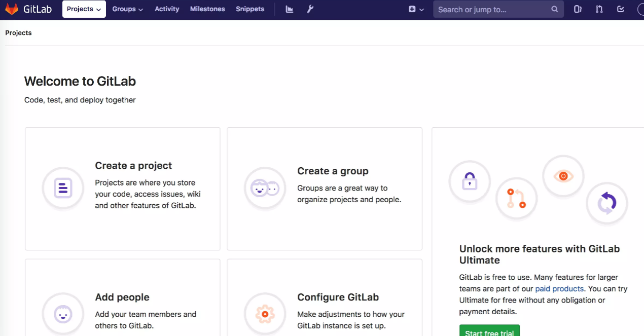Open the Milestones page
This screenshot has width=644, height=336.
point(207,9)
